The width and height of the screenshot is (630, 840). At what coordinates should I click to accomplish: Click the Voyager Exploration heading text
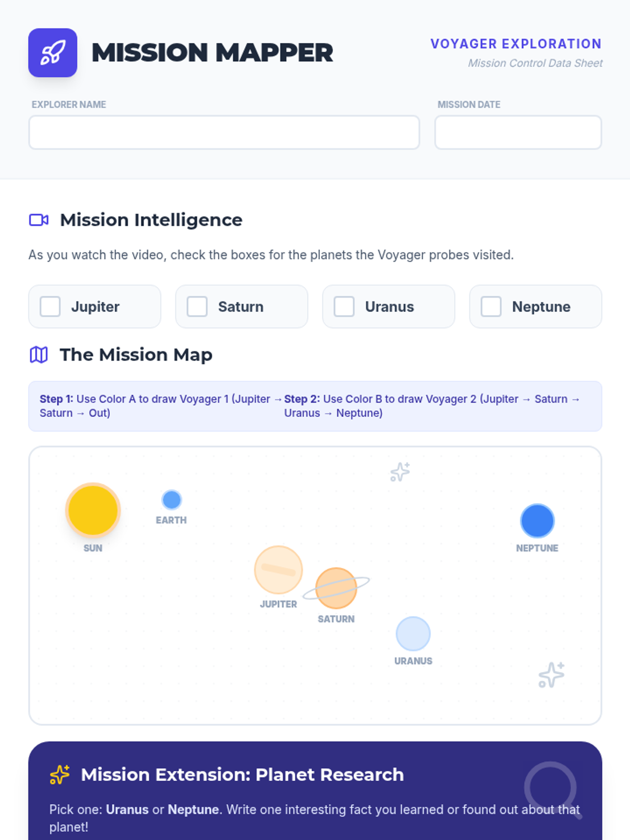pos(516,44)
